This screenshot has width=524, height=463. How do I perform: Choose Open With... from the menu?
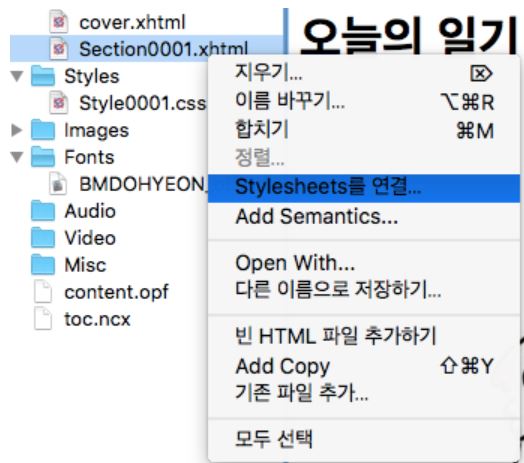tap(364, 263)
